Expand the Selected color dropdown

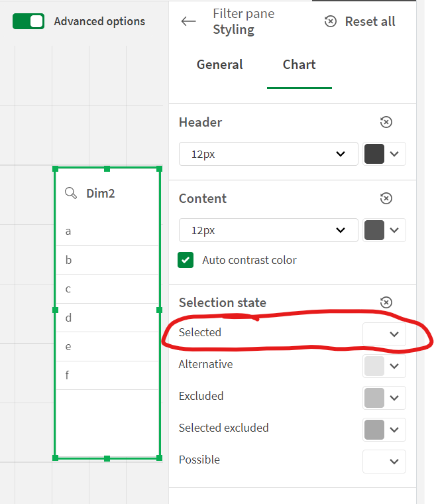click(x=394, y=334)
